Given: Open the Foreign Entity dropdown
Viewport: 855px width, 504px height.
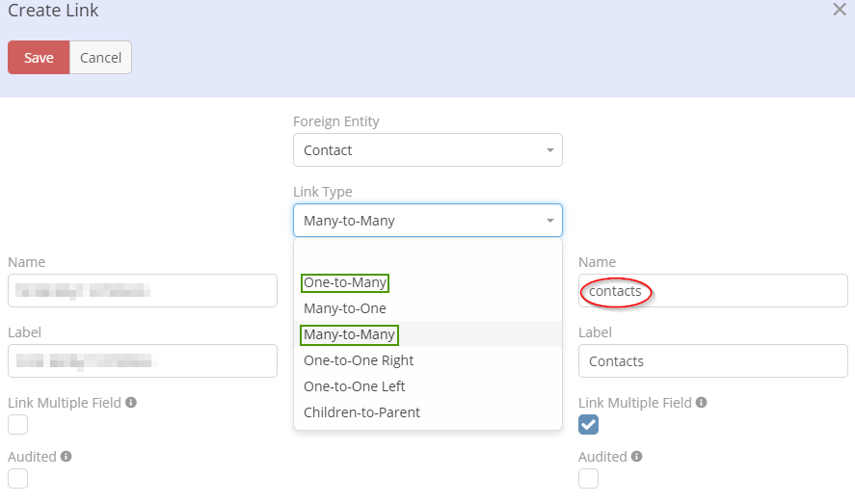Looking at the screenshot, I should click(427, 150).
